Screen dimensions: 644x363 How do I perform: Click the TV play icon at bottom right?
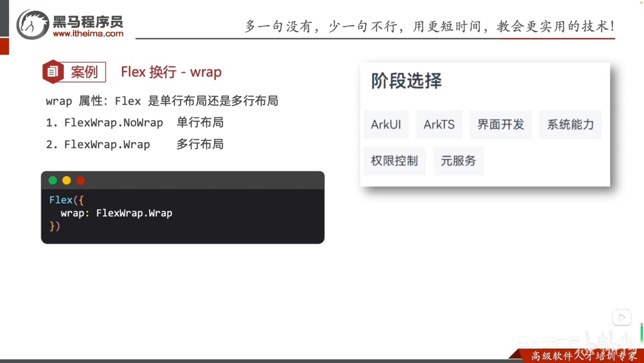click(621, 317)
